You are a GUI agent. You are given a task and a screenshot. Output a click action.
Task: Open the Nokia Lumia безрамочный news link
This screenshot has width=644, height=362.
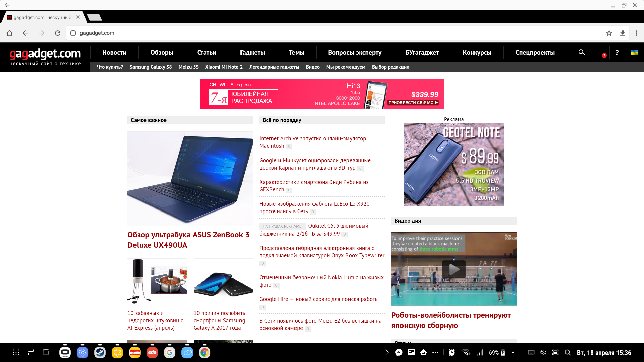[321, 281]
